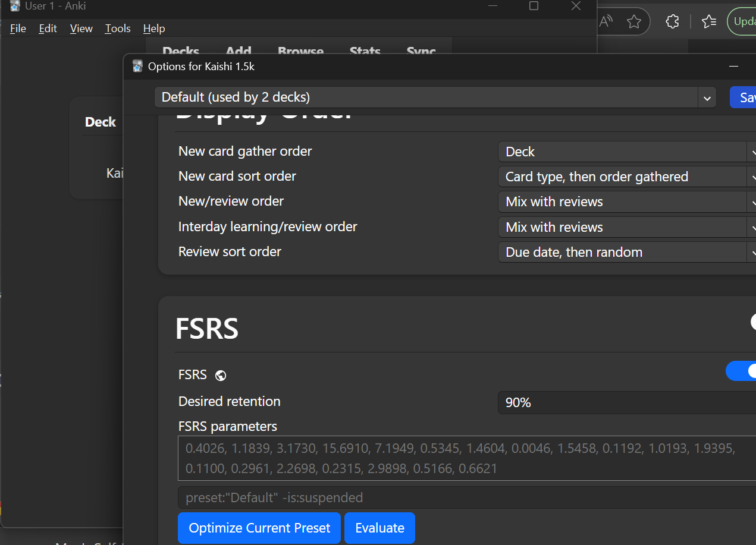
Task: Open the Help menu in Anki
Action: tap(154, 29)
